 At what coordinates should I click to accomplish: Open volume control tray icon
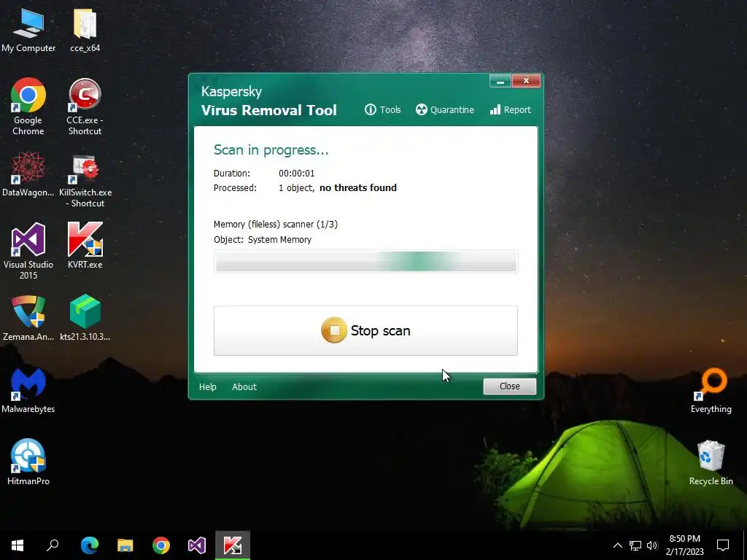click(652, 545)
